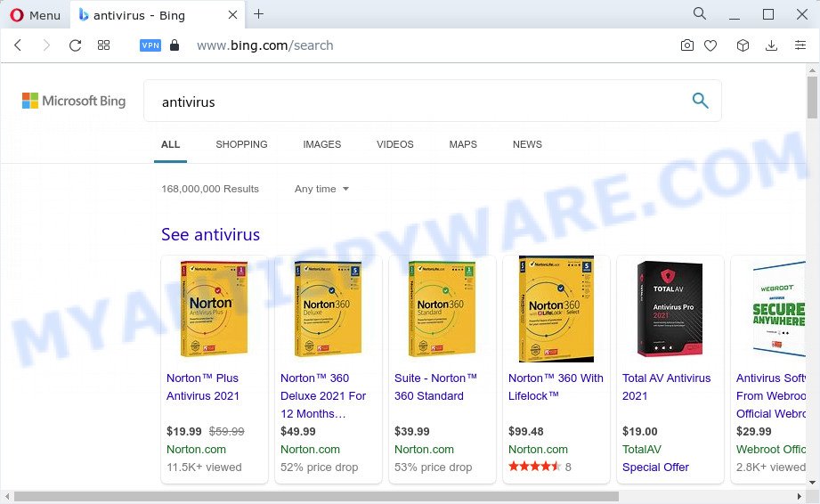Click the $19.00 price text

click(640, 431)
